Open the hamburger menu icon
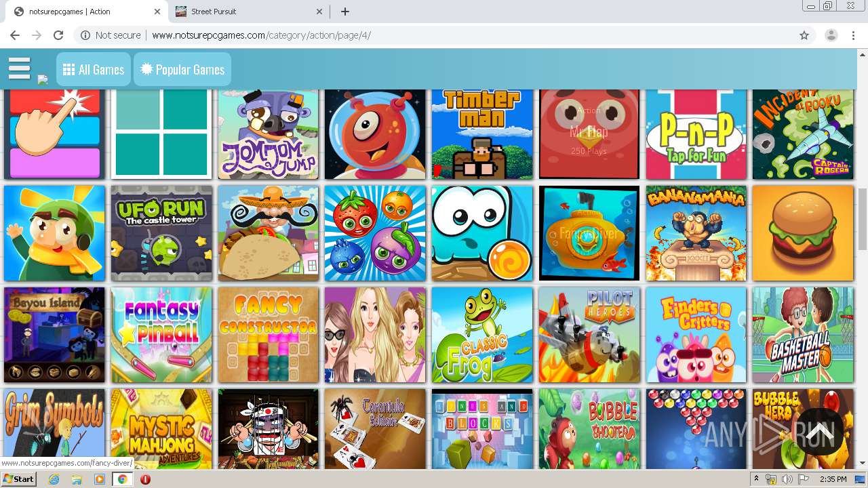Image resolution: width=868 pixels, height=488 pixels. tap(20, 68)
